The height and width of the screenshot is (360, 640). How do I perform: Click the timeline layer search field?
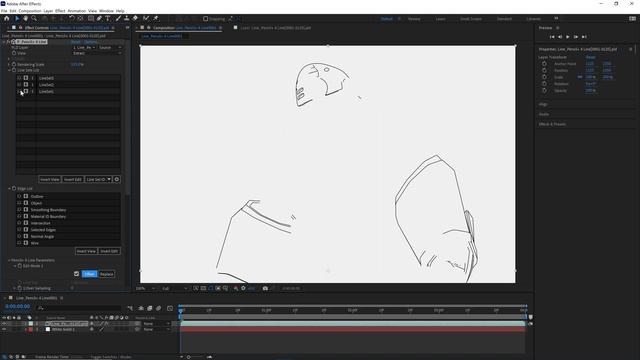[79, 308]
